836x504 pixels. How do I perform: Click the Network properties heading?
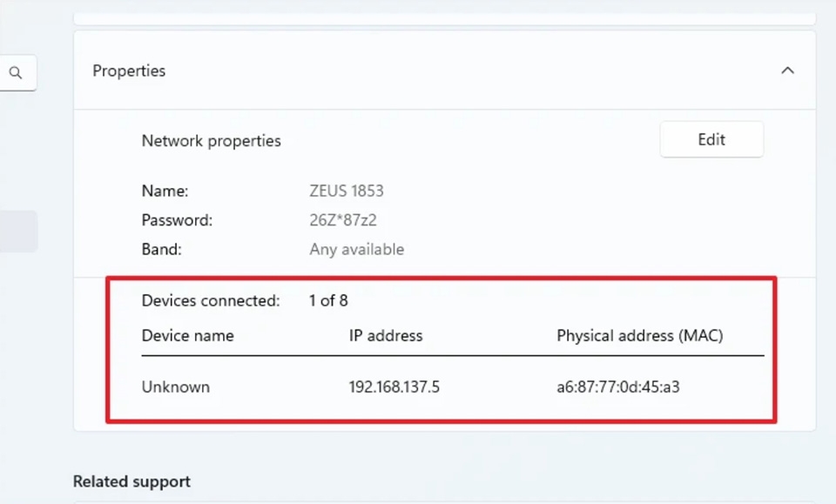(211, 140)
